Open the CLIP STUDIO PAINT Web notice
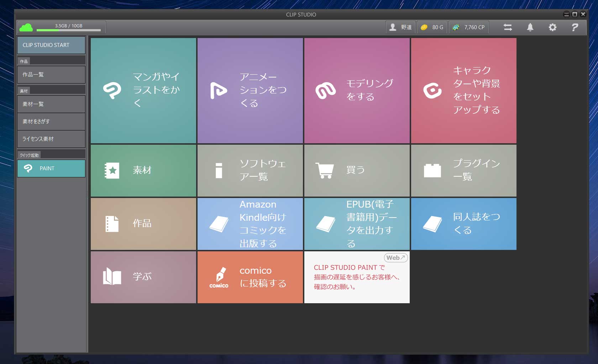Image resolution: width=598 pixels, height=364 pixels. [x=357, y=277]
